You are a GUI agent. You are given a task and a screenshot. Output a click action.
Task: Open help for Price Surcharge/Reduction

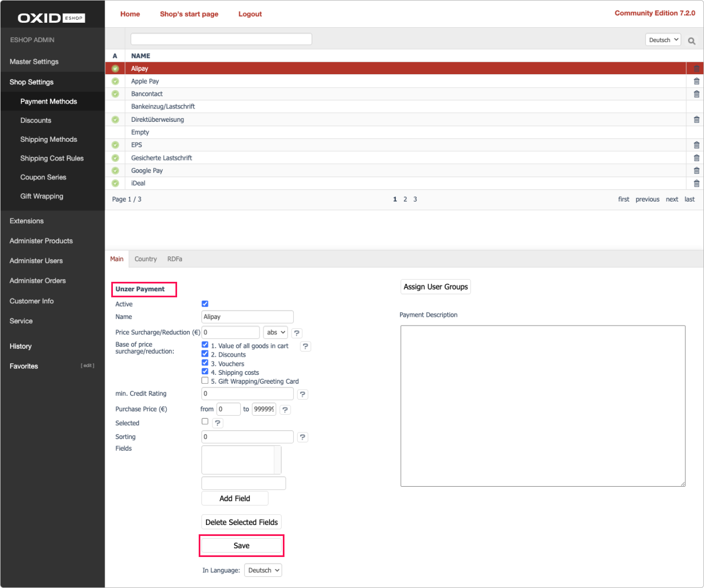[297, 332]
